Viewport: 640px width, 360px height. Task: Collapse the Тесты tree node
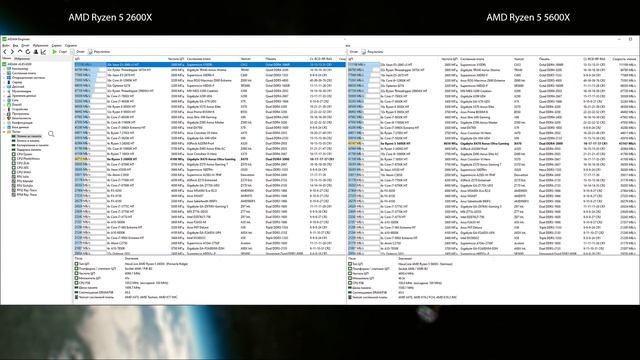[4, 132]
